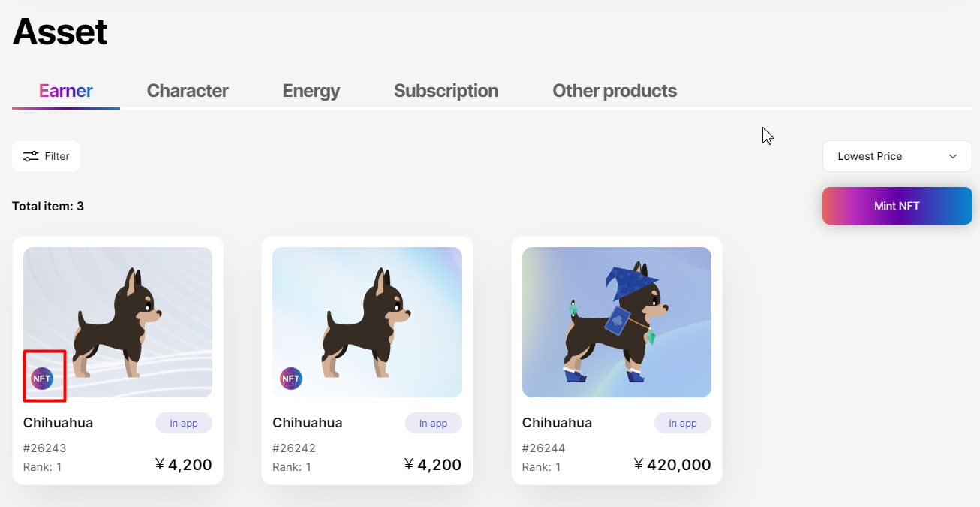
Task: Expand the Lowest Price dropdown chevron
Action: tap(953, 156)
